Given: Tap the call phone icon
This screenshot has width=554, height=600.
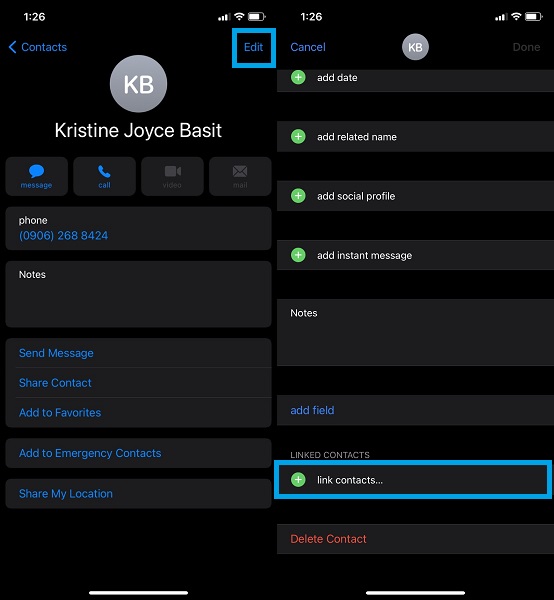Looking at the screenshot, I should tap(104, 171).
